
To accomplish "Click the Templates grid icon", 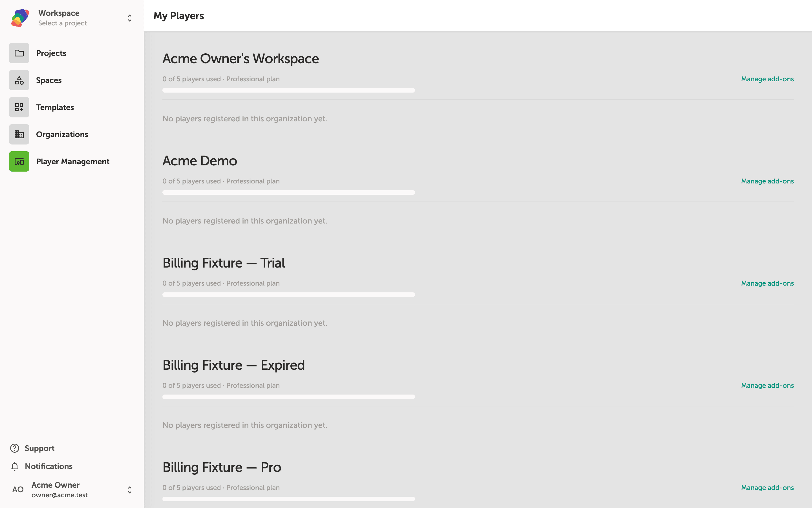I will pos(19,107).
